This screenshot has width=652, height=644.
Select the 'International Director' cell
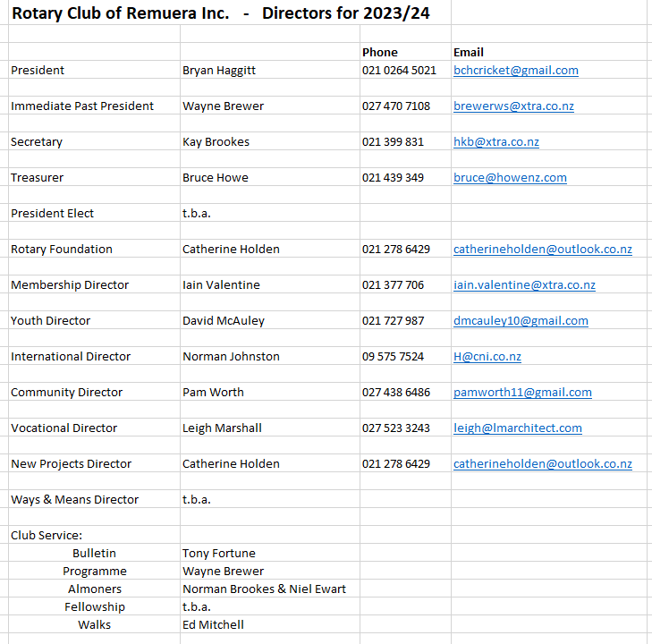click(94, 356)
